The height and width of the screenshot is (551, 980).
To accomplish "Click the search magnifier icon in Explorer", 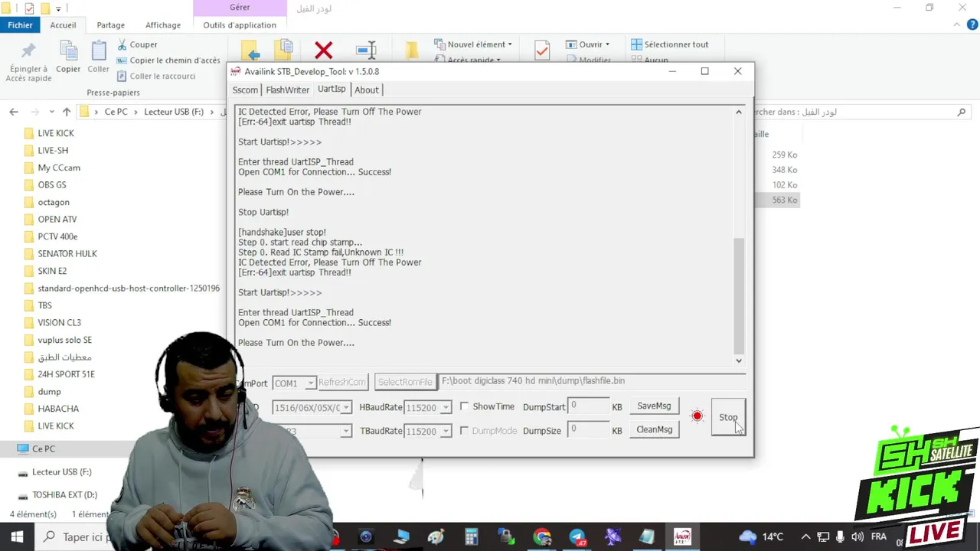I will pos(962,112).
